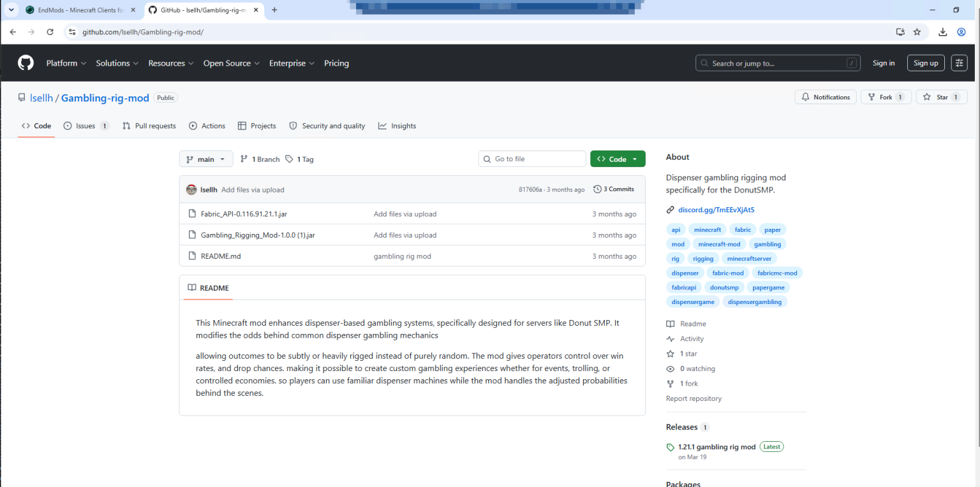Viewport: 980px width, 487px height.
Task: Open the Actions tab
Action: click(207, 126)
